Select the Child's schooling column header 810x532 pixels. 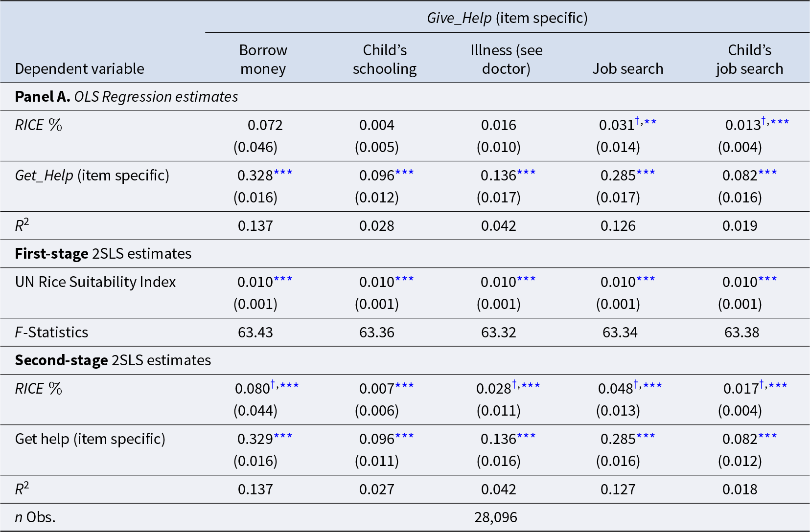(x=385, y=59)
